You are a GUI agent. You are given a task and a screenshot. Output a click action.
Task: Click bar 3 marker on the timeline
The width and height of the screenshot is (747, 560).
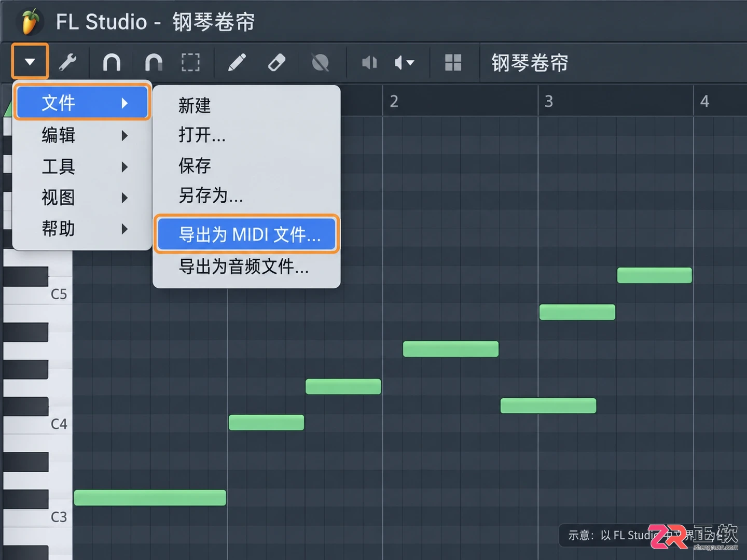[x=549, y=101]
